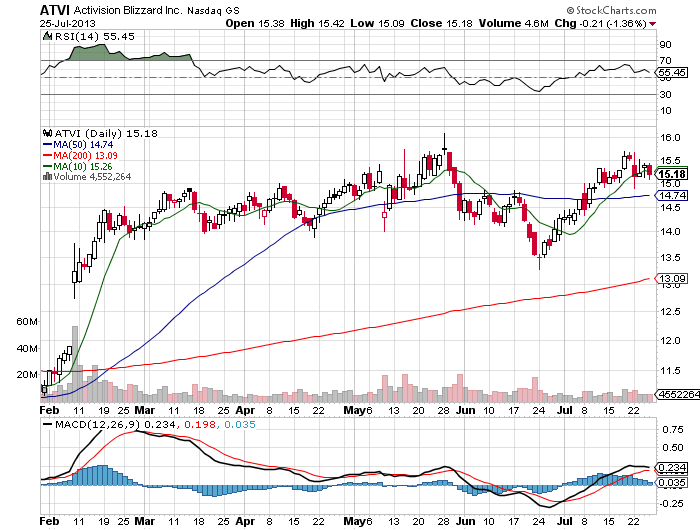The width and height of the screenshot is (700, 530).
Task: Click the red 13.09 tag on price axis
Action: click(x=671, y=279)
